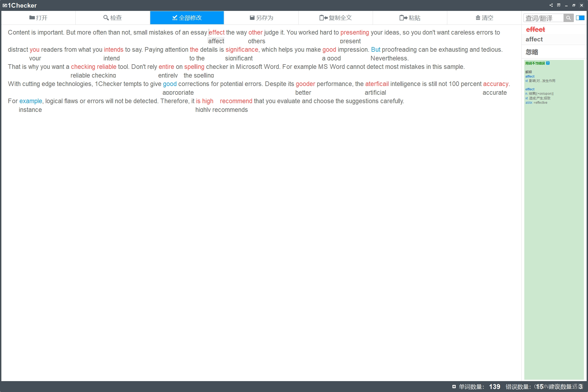The image size is (588, 392).
Task: Accept the 'affect' suggestion in sidebar
Action: 534,39
